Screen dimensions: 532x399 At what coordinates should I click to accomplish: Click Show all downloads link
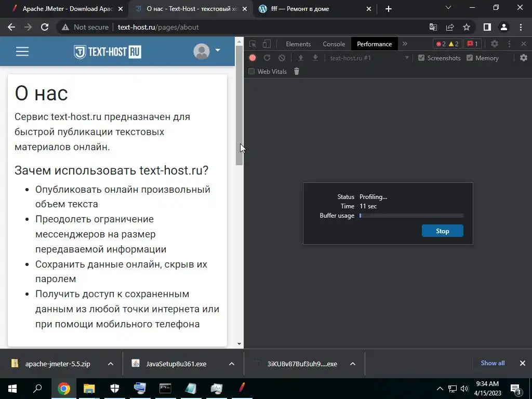pos(493,363)
